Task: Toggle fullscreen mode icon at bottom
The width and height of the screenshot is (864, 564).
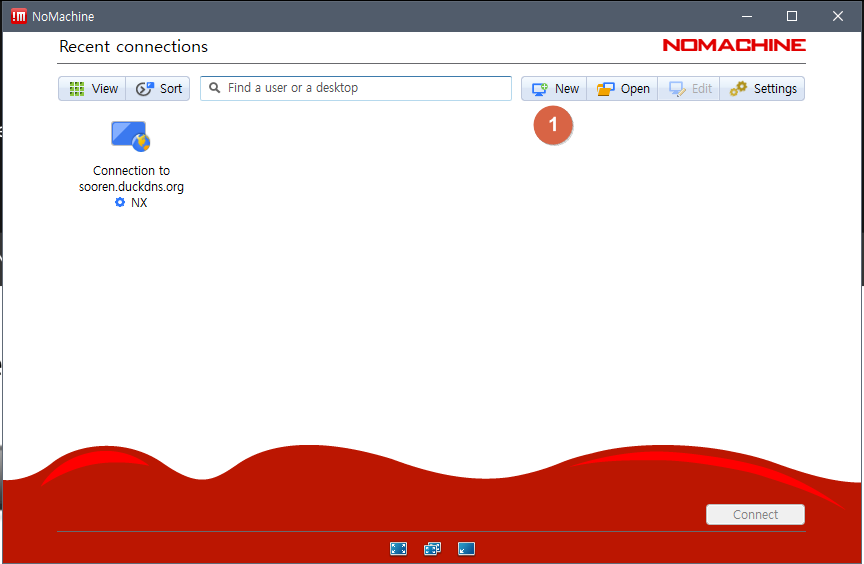Action: pos(398,549)
